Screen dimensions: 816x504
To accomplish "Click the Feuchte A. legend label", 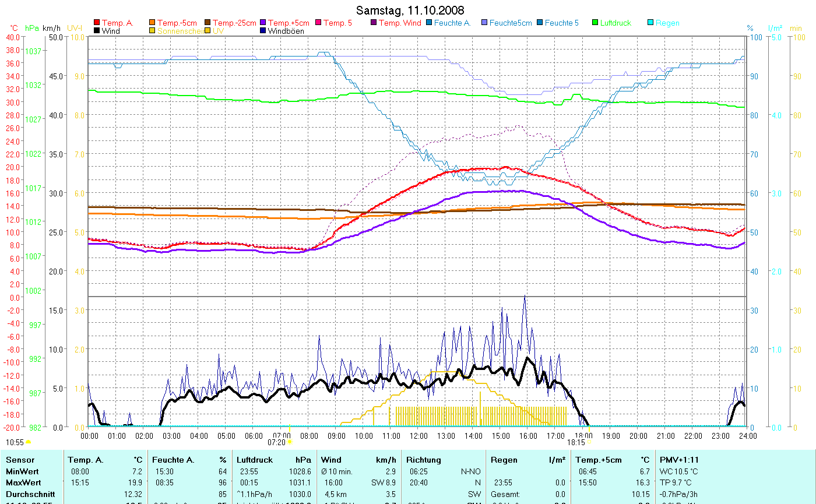I will click(453, 23).
